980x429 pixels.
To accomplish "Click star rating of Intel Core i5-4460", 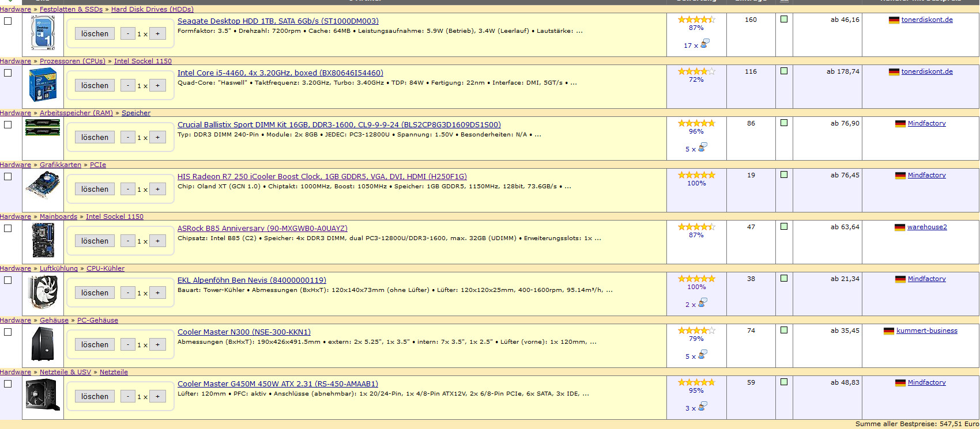I will (696, 71).
